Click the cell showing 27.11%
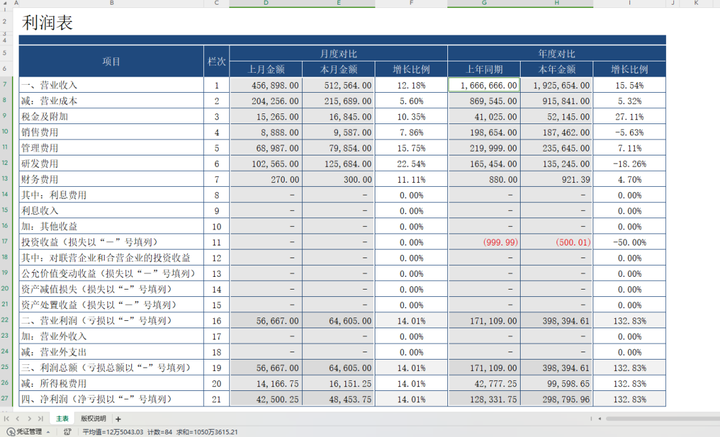The image size is (720, 437). (x=629, y=117)
